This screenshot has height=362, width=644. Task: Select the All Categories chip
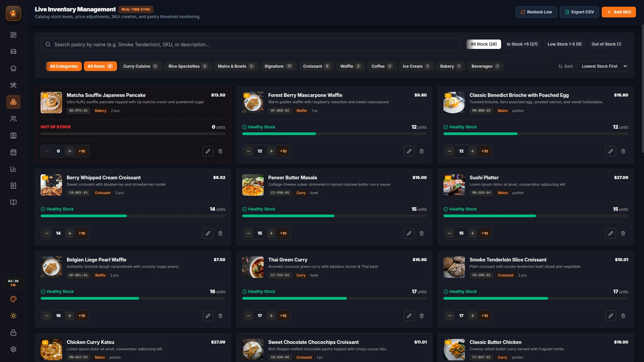[64, 66]
